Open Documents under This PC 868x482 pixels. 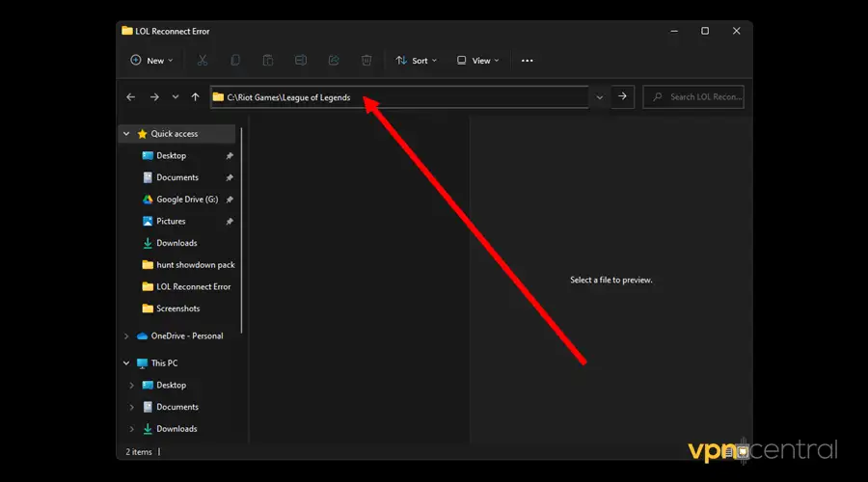point(176,407)
